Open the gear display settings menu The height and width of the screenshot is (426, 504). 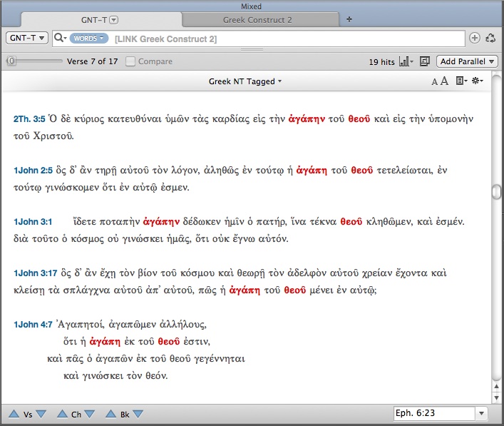click(x=477, y=81)
